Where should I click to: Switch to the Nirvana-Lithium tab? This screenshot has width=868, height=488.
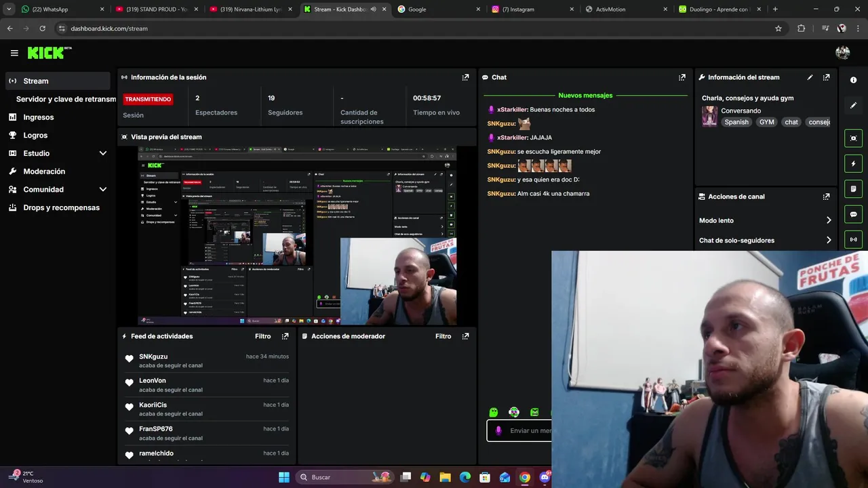point(250,9)
